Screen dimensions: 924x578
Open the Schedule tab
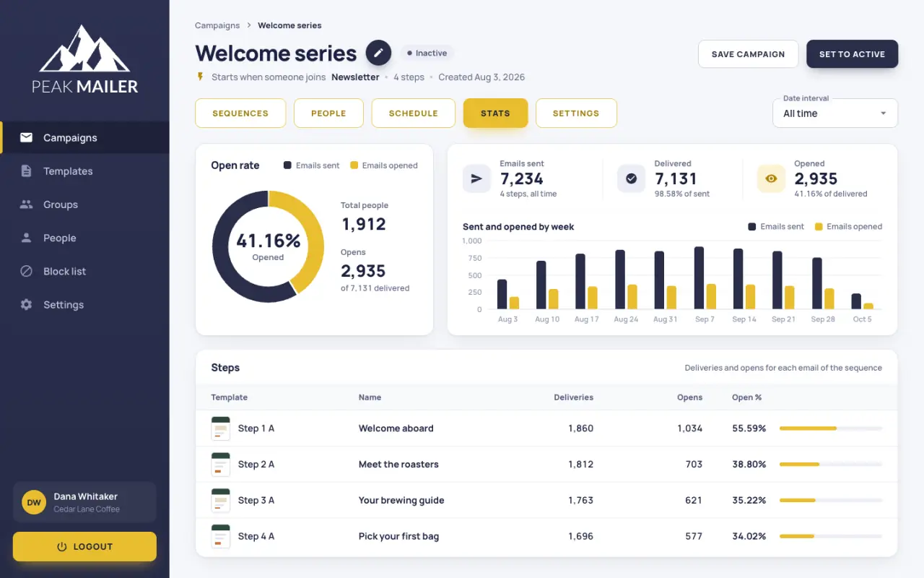[x=413, y=113]
